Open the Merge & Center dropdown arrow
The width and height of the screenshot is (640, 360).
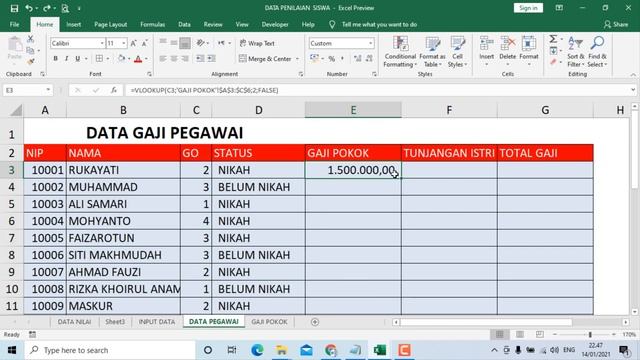[297, 59]
